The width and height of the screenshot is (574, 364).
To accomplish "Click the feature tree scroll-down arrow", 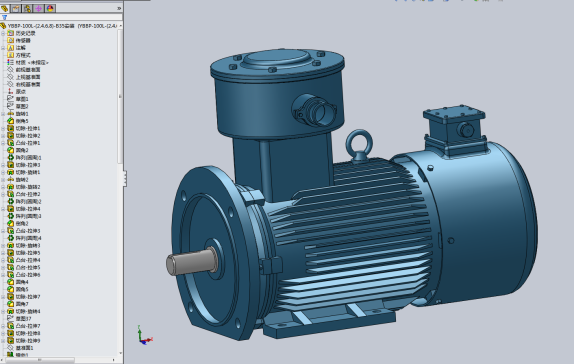I will point(120,353).
